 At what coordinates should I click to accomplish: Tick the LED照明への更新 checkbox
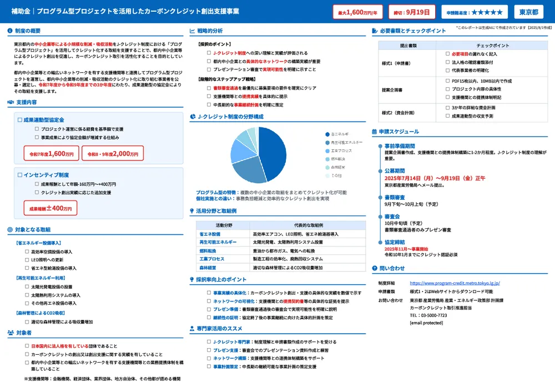coord(27,259)
